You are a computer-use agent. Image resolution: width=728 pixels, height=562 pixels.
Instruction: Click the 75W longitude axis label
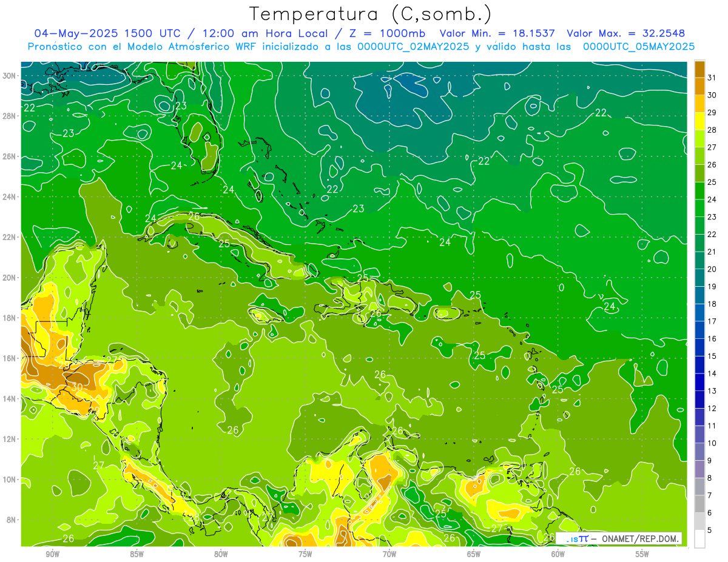point(305,554)
